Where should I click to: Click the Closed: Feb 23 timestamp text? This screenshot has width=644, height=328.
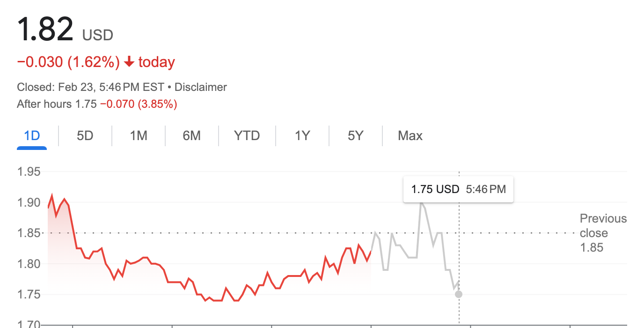[x=90, y=87]
